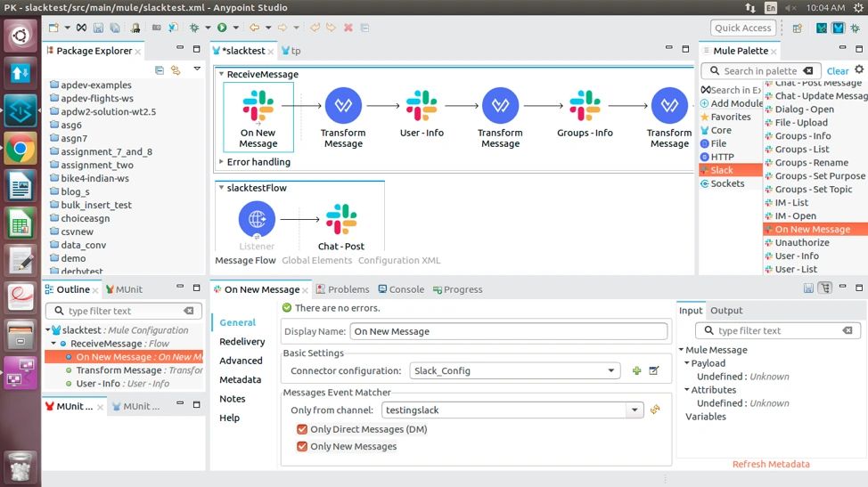Refresh the channel list icon
This screenshot has width=868, height=487.
click(655, 410)
